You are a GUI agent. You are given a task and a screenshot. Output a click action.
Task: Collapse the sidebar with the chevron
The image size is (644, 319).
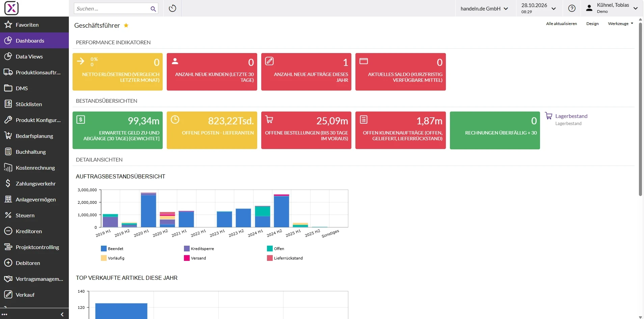[62, 314]
